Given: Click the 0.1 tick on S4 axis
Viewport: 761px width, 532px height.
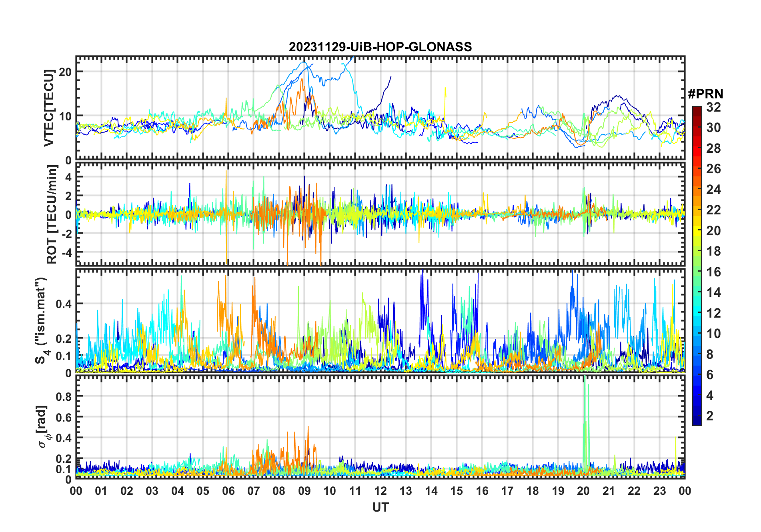Looking at the screenshot, I should [x=64, y=356].
